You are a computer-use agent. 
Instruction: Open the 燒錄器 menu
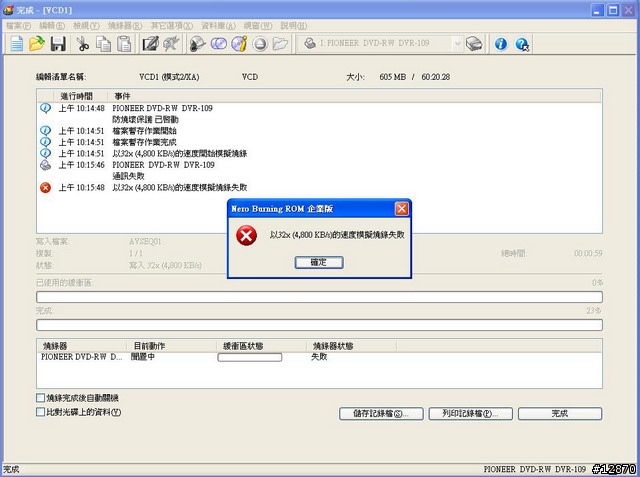tap(125, 26)
